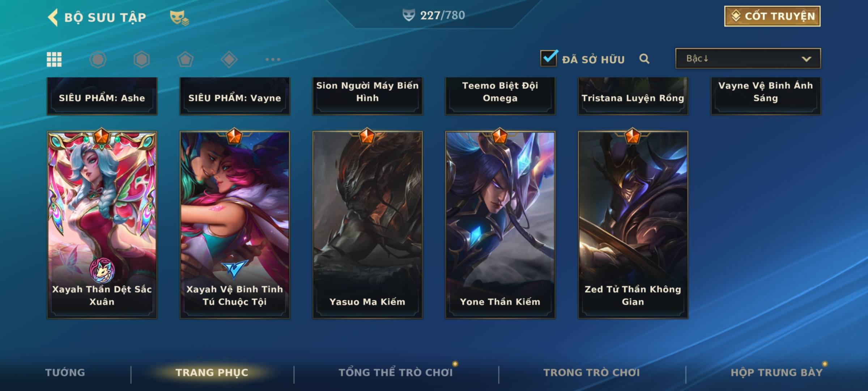Switch to the Tướng tab
Viewport: 868px width, 391px height.
pyautogui.click(x=65, y=373)
